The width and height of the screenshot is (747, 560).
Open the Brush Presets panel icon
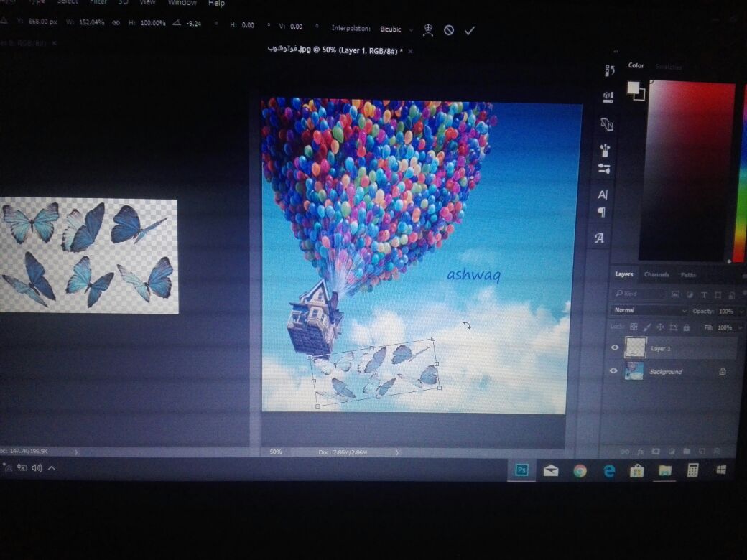pos(604,150)
